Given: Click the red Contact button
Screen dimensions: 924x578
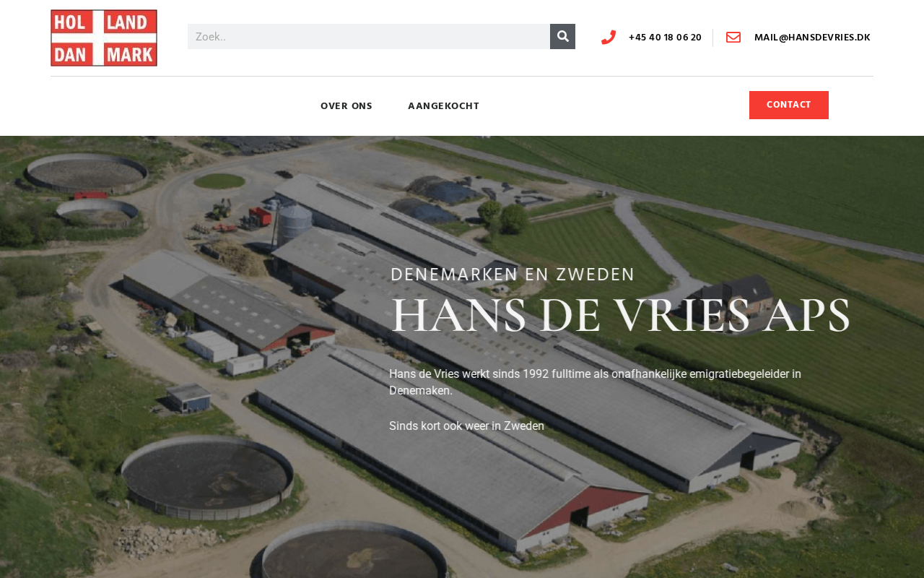Looking at the screenshot, I should click(x=789, y=105).
